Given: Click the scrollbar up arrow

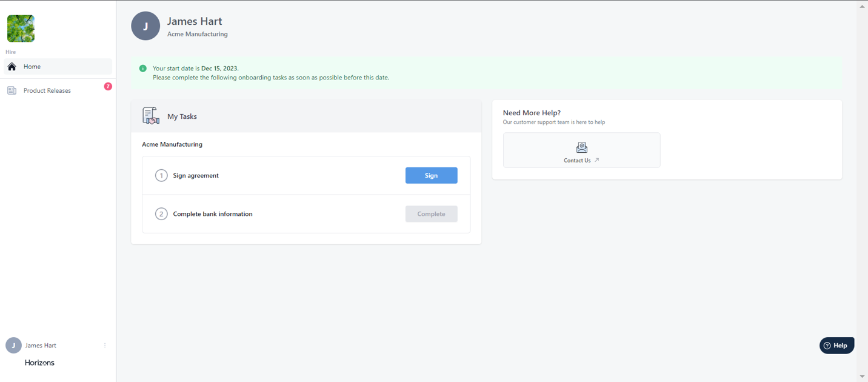Looking at the screenshot, I should 862,6.
